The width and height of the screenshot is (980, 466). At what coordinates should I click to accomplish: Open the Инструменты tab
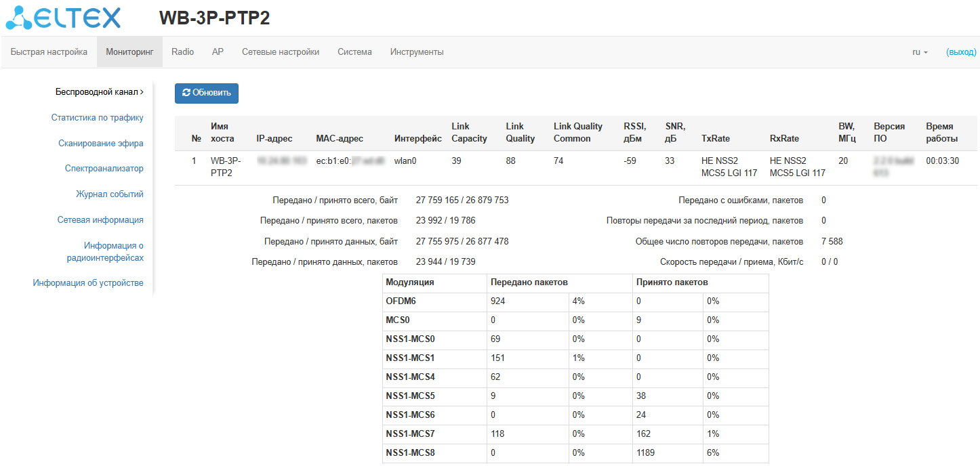tap(417, 52)
